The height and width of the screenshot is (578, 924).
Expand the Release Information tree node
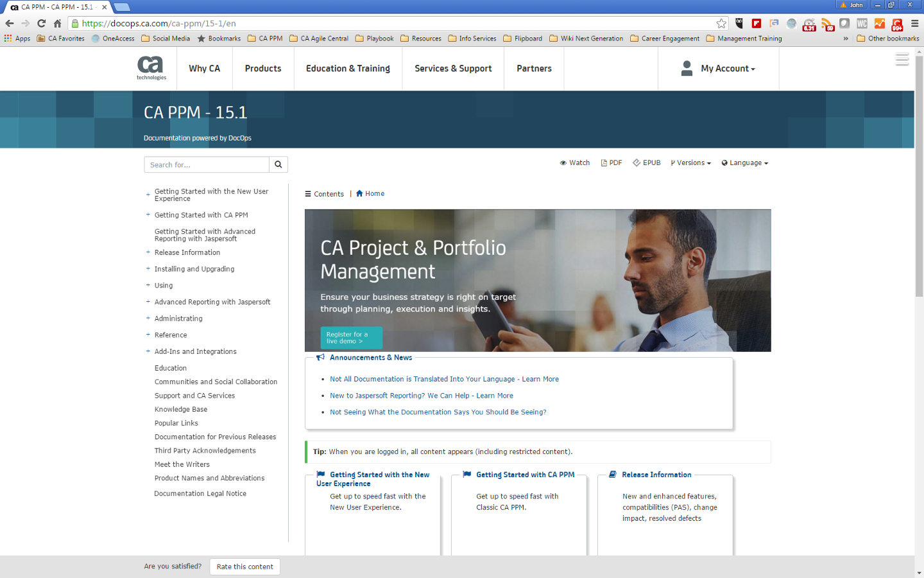(148, 252)
